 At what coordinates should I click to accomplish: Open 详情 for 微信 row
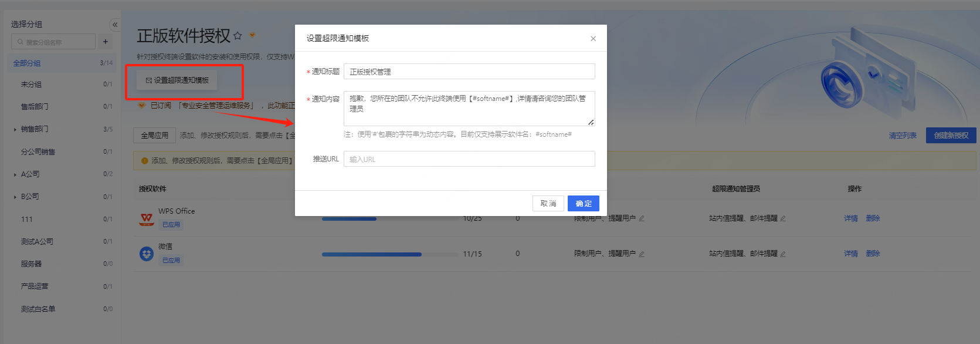point(851,254)
